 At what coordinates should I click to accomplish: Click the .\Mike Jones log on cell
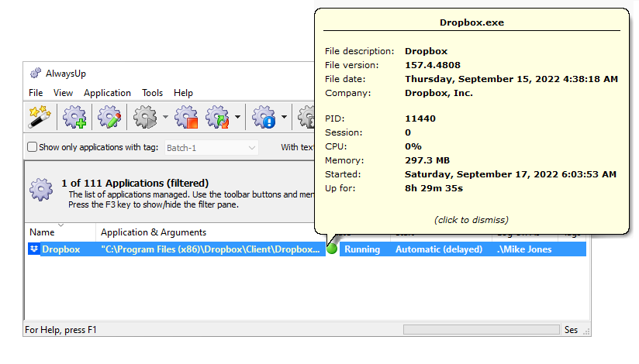524,249
